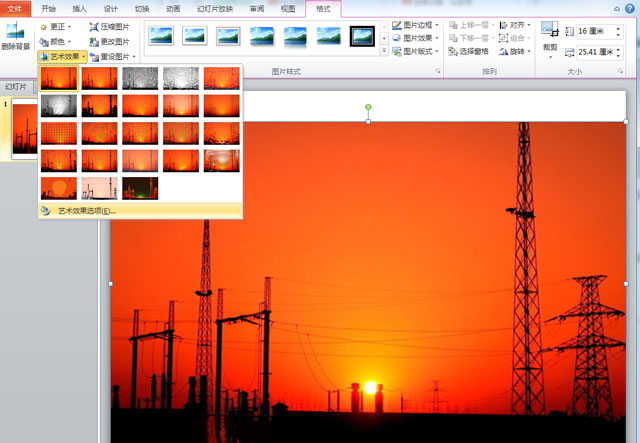
Task: Switch to the Slide Show (幻灯片放映) tab
Action: click(215, 9)
